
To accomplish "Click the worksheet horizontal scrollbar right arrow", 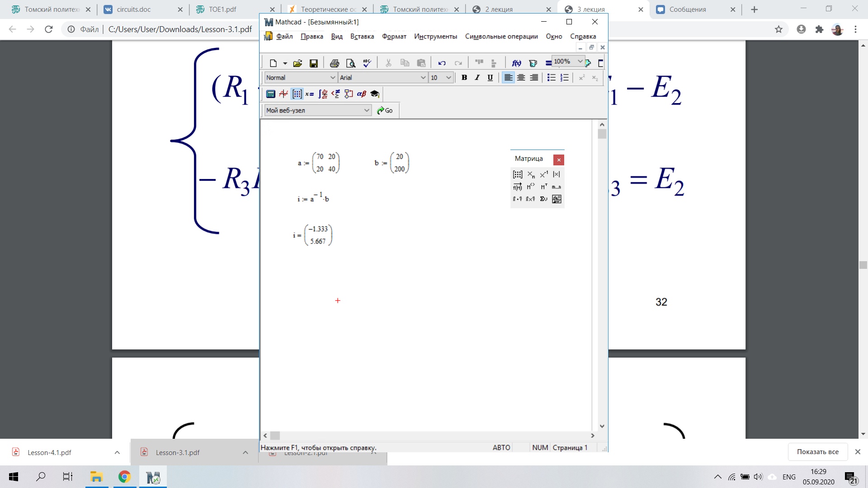I will [x=592, y=436].
